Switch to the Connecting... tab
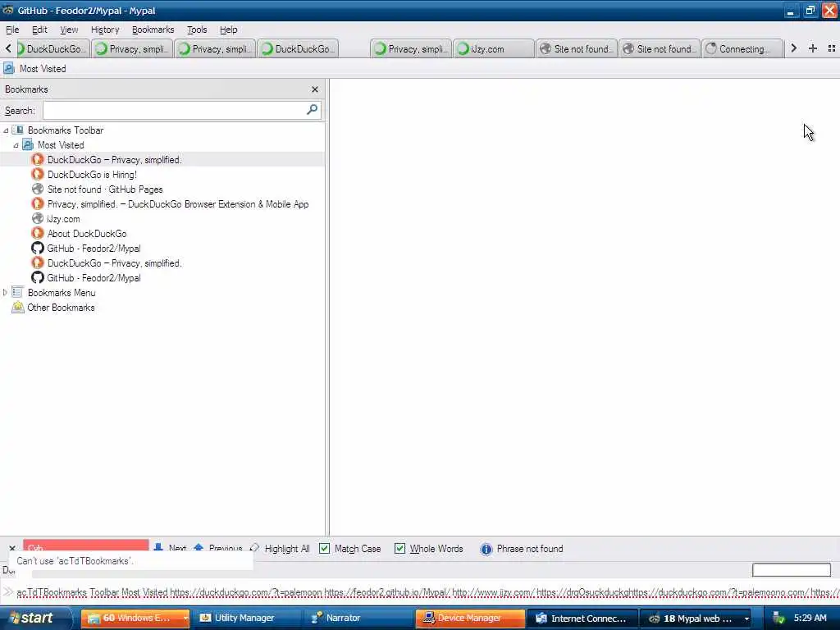Screen dimensions: 840x630 742,48
